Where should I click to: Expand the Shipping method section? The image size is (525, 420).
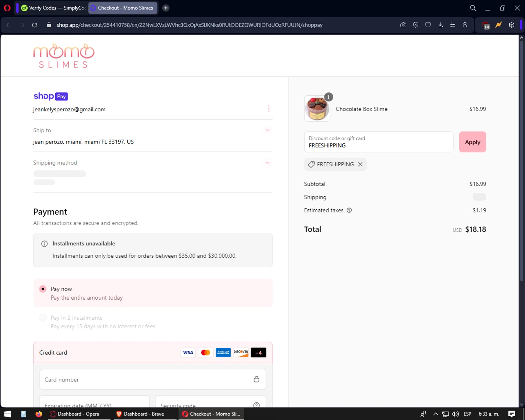267,163
